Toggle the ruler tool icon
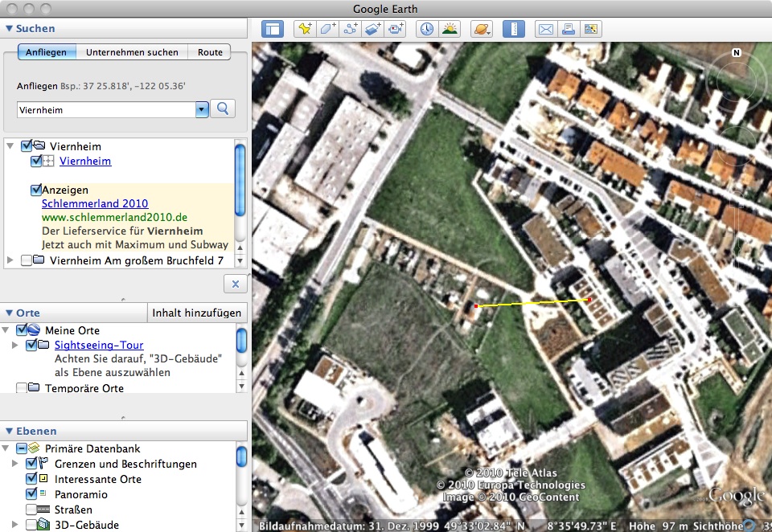772x532 pixels. click(514, 29)
